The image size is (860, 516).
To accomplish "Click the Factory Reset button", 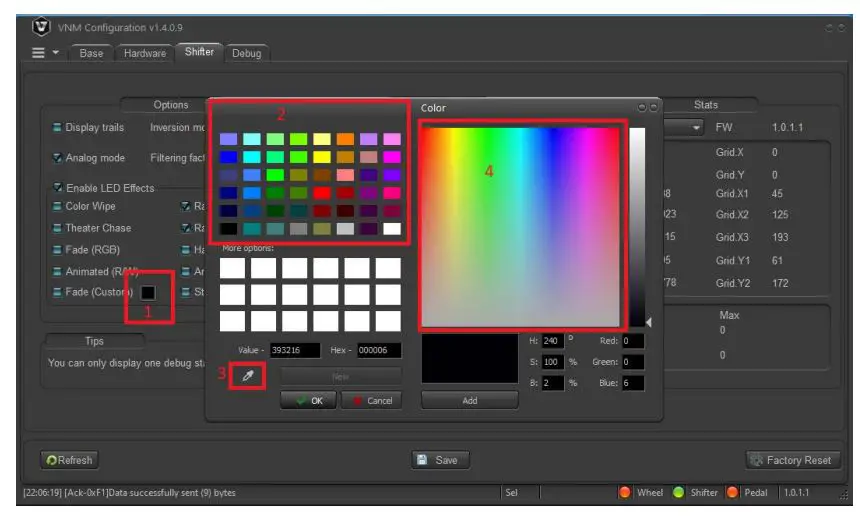I will tap(794, 460).
